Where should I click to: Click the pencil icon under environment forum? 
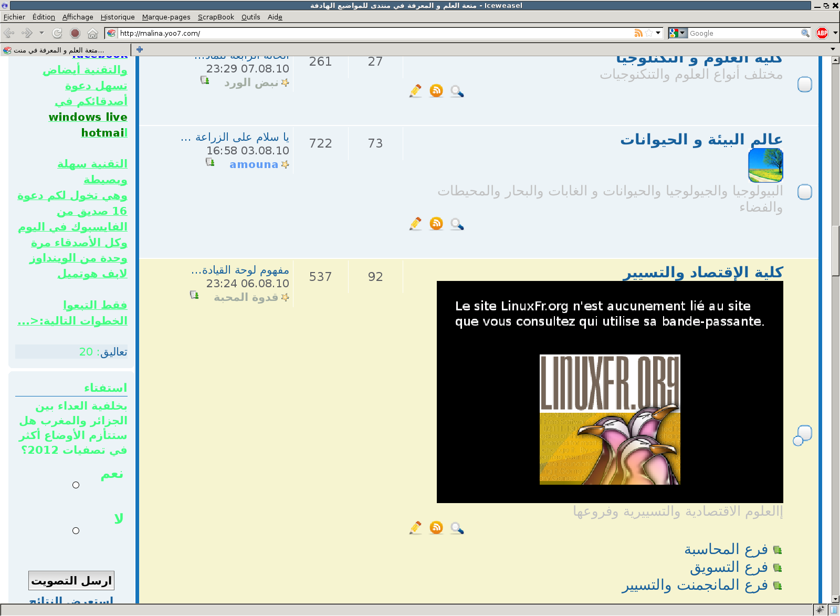(415, 224)
